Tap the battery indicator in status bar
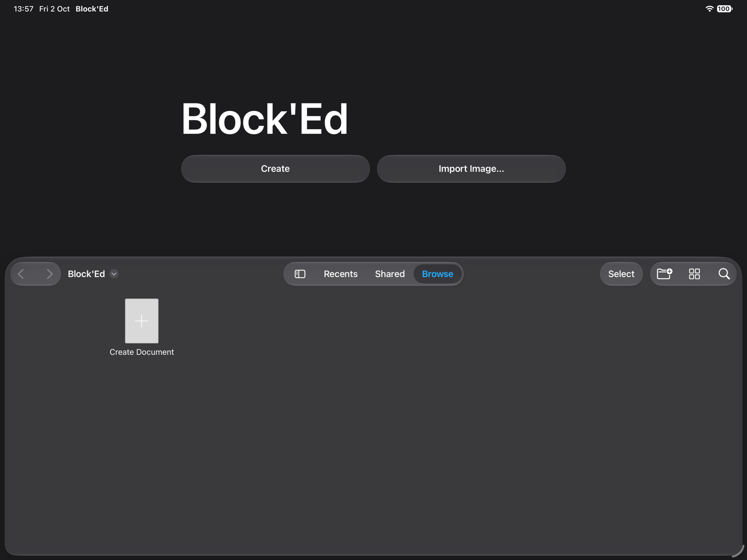Screen dimensions: 747x560 (725, 9)
